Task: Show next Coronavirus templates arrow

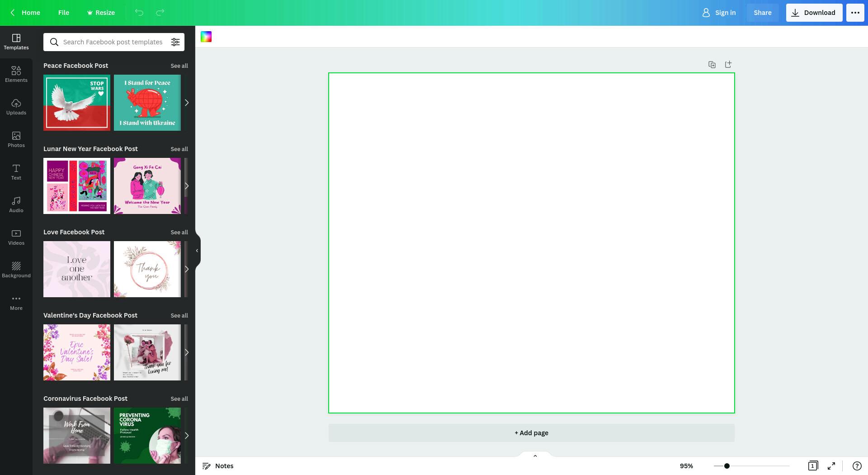Action: (x=186, y=436)
